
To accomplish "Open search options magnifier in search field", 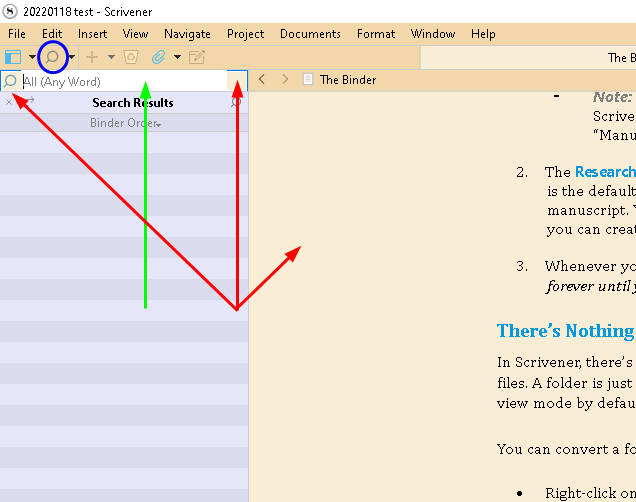I will pyautogui.click(x=10, y=81).
